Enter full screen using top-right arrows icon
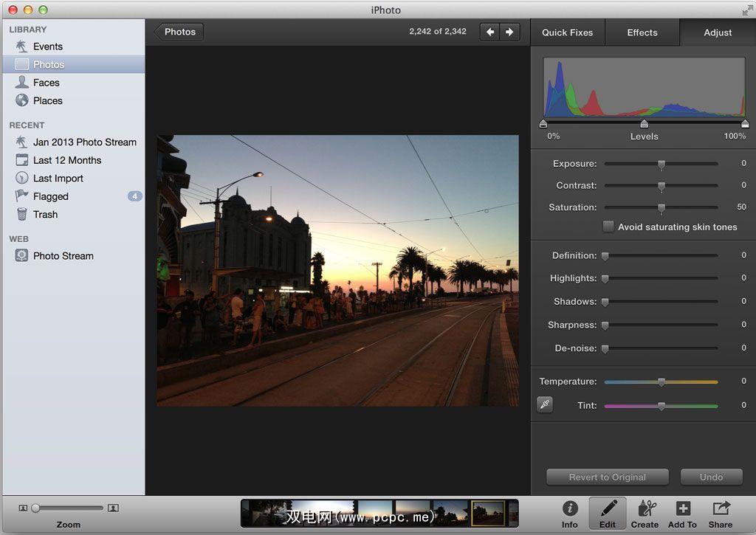The height and width of the screenshot is (535, 756). tap(746, 10)
